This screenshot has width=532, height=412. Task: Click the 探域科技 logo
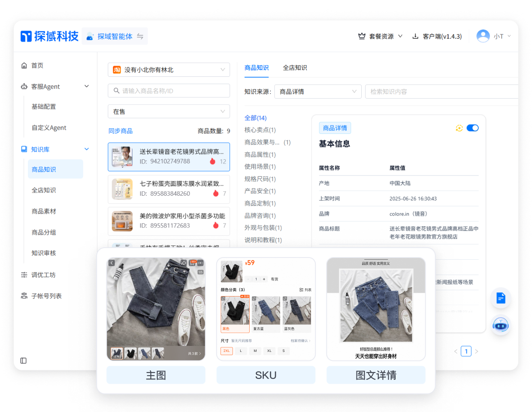click(x=49, y=36)
